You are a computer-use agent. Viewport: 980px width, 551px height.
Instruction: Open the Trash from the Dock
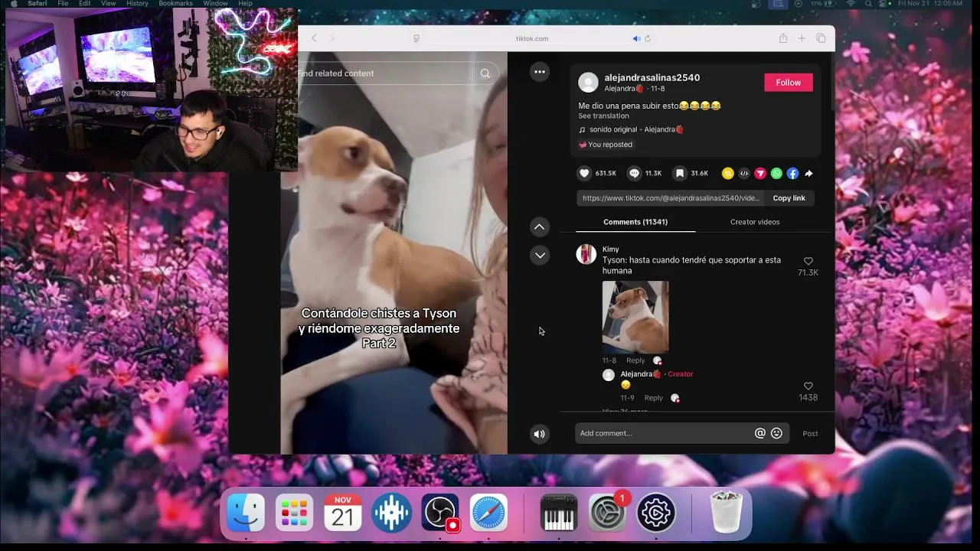pyautogui.click(x=726, y=513)
